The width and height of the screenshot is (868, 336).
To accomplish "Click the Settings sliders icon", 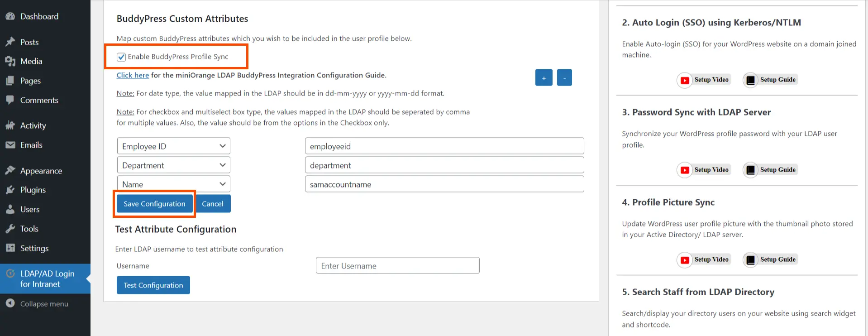I will 10,248.
